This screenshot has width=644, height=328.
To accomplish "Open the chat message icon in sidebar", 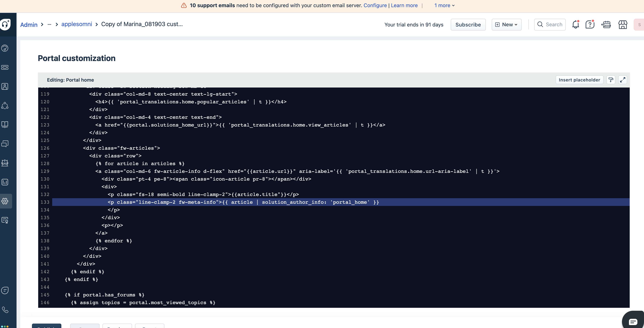I will [x=5, y=290].
